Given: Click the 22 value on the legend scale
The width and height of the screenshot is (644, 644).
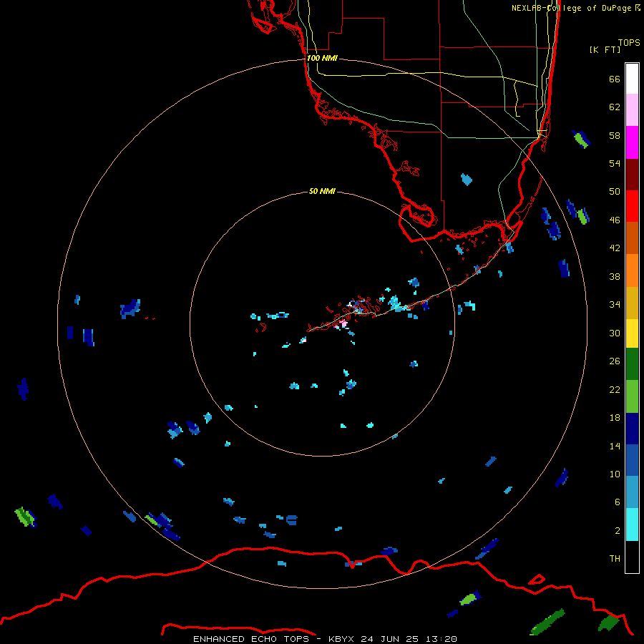Looking at the screenshot, I should click(615, 390).
